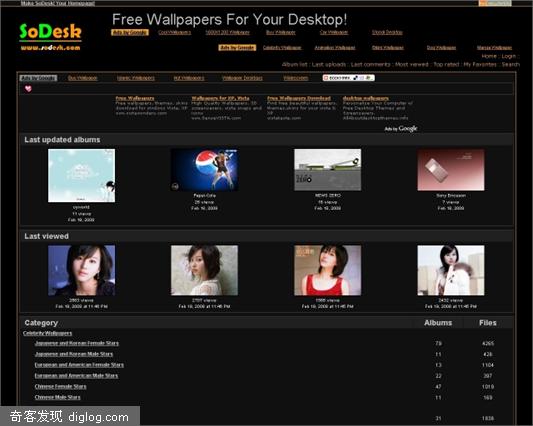This screenshot has width=533, height=426.
Task: Click the Free Wallpapers Download ad
Action: [x=299, y=98]
